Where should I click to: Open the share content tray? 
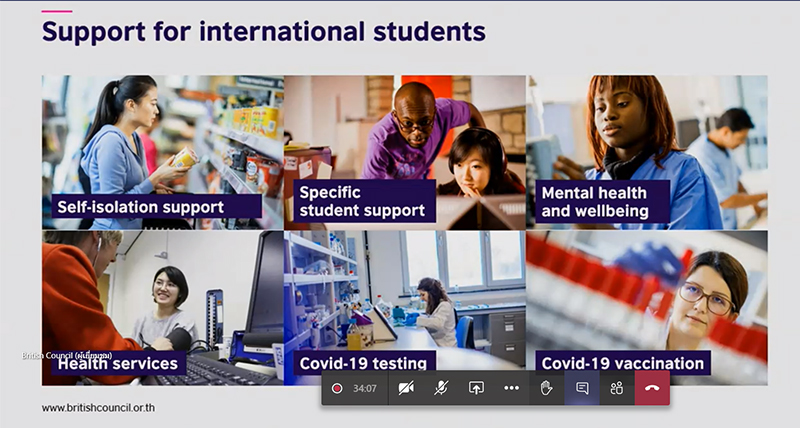pos(476,388)
